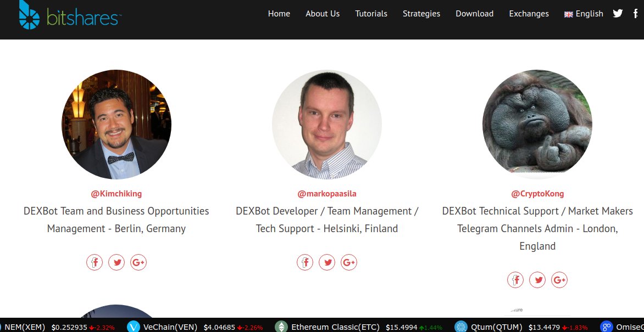Click Kimchiking's Facebook icon
Image resolution: width=644 pixels, height=332 pixels.
coord(95,262)
